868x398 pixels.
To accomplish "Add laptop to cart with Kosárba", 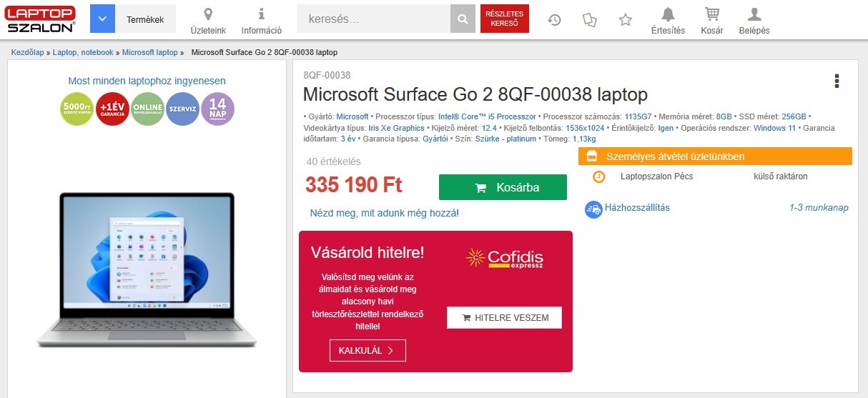I will click(x=503, y=187).
